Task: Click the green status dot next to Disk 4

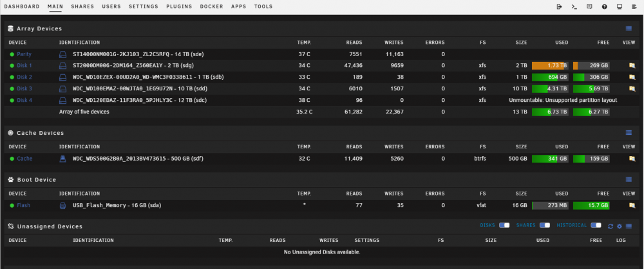Action: (x=12, y=101)
